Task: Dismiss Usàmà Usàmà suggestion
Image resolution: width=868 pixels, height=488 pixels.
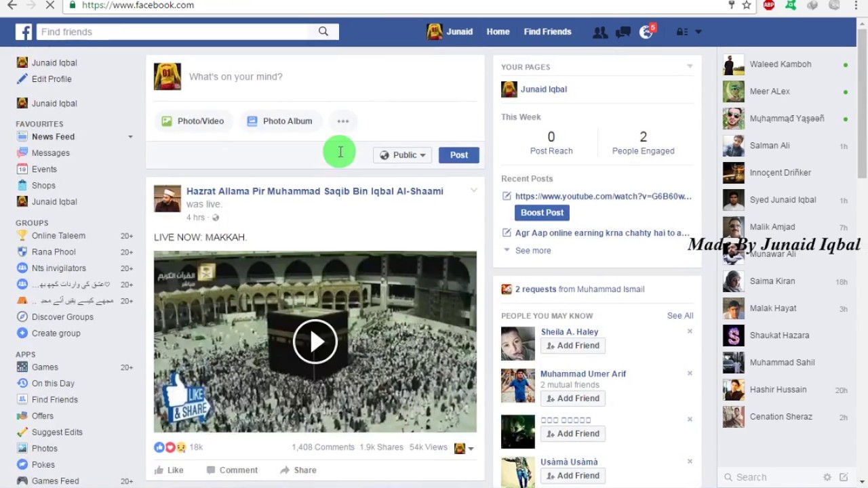Action: click(690, 462)
